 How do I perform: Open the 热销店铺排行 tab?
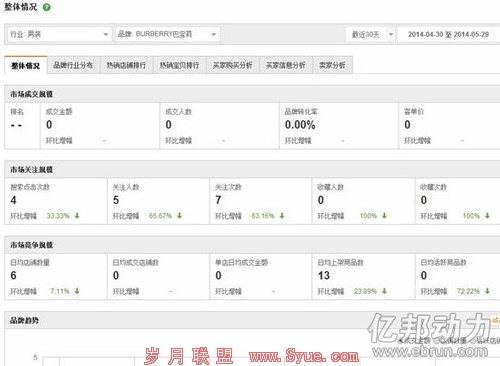(x=126, y=65)
